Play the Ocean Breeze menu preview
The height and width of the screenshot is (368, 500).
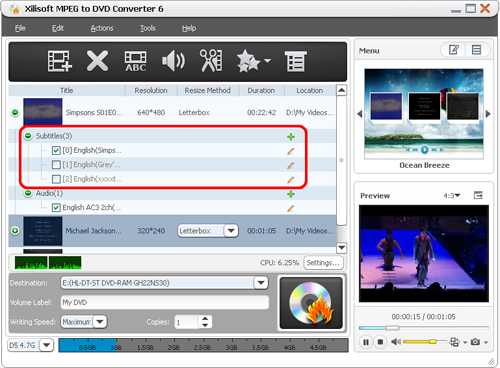pos(424,150)
